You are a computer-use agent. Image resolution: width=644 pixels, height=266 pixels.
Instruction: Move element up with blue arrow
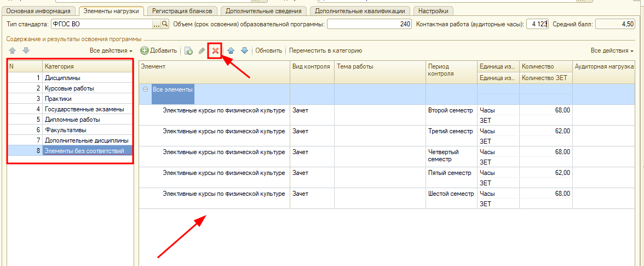point(231,50)
